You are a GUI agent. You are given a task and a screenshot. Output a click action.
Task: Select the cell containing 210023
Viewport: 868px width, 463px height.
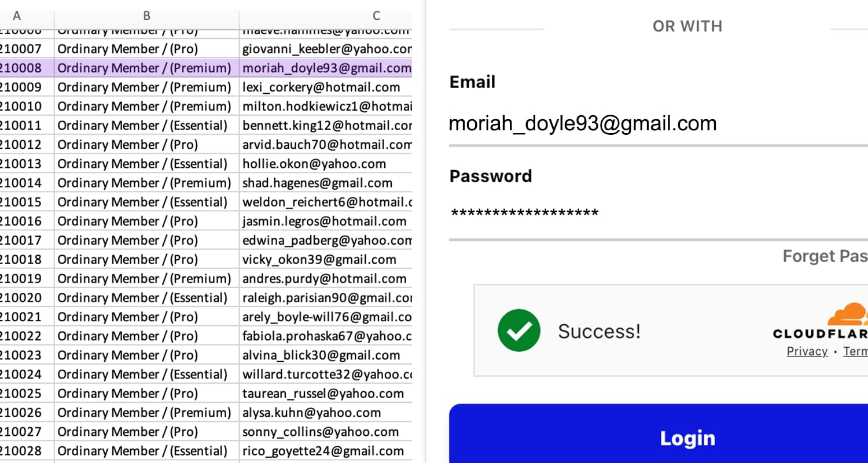point(23,355)
